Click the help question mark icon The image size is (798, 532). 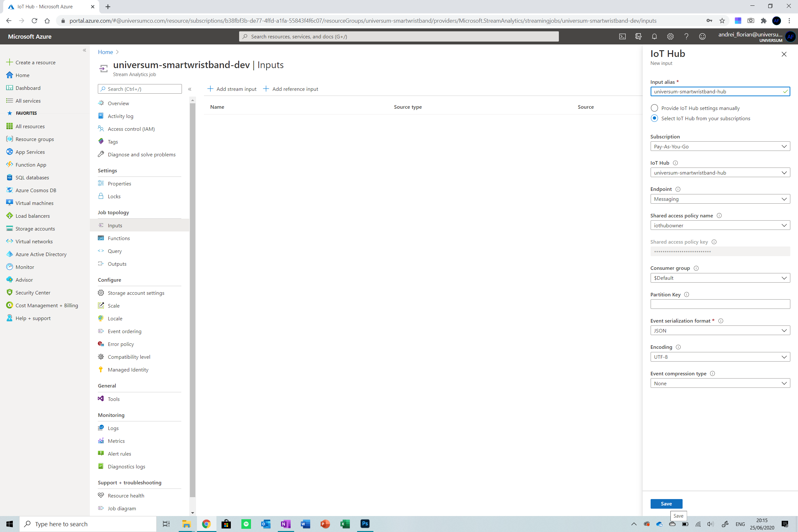[x=686, y=36]
